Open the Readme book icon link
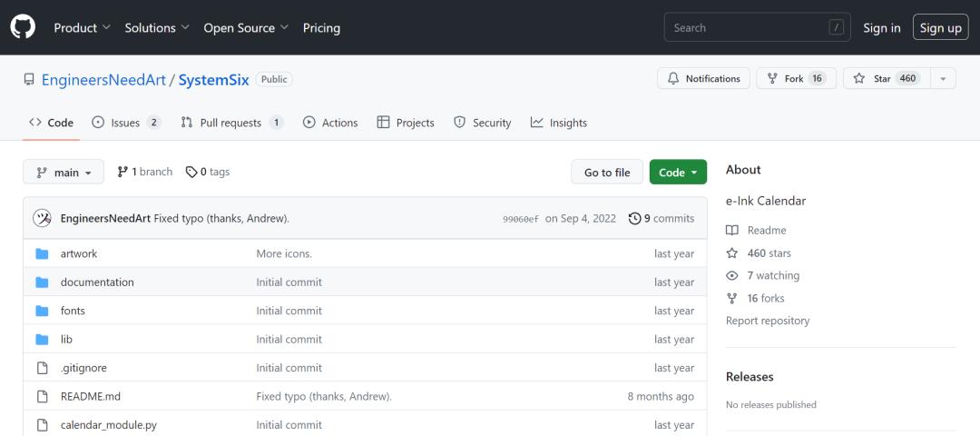Screen dimensions: 980x436 click(x=732, y=230)
